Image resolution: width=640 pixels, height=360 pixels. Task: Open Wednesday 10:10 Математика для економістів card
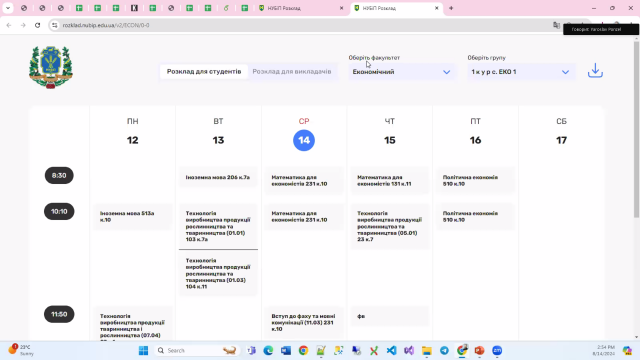304,216
